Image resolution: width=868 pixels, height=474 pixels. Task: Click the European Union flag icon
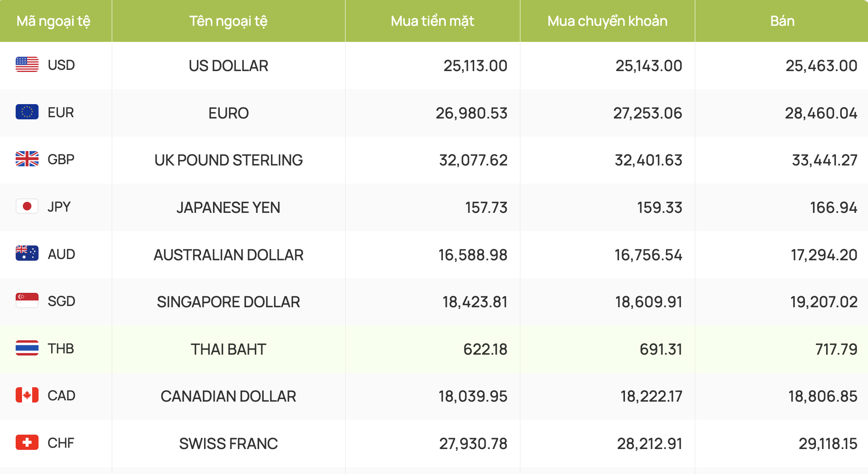(x=27, y=112)
